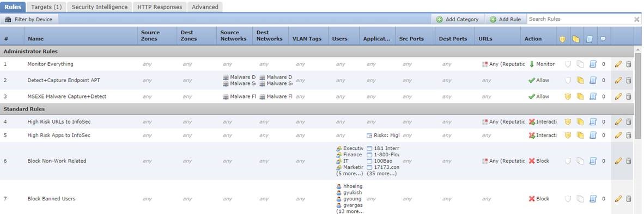644x214 pixels.
Task: Edit Block Banned Users rule pencil
Action: click(x=618, y=199)
